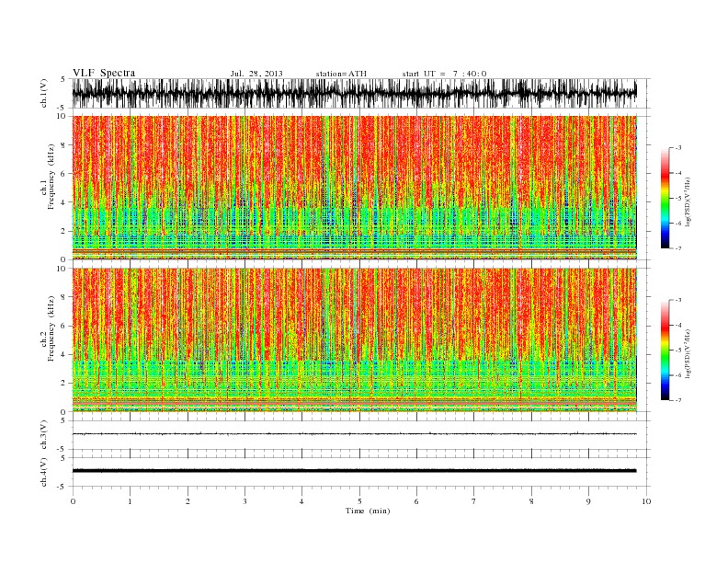Click the 'VLF Spectra' title text
The height and width of the screenshot is (563, 728).
(x=104, y=73)
